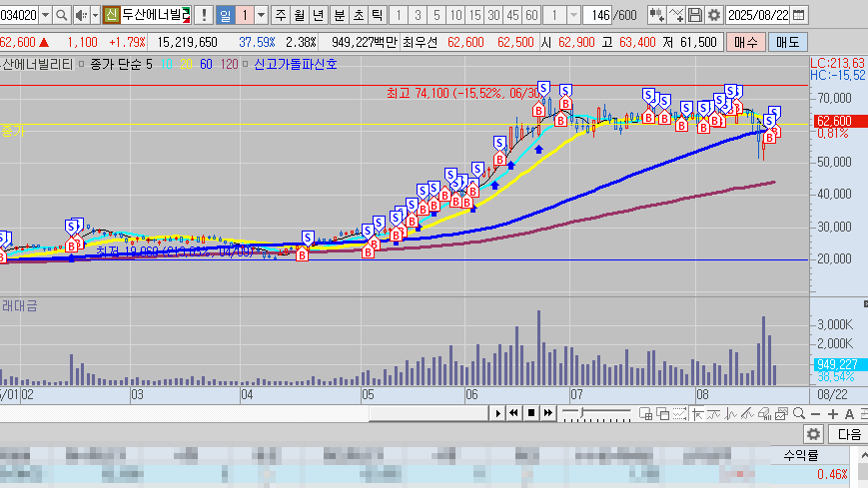Click the diagonal trend line chart icon
Image resolution: width=868 pixels, height=488 pixels.
747,414
